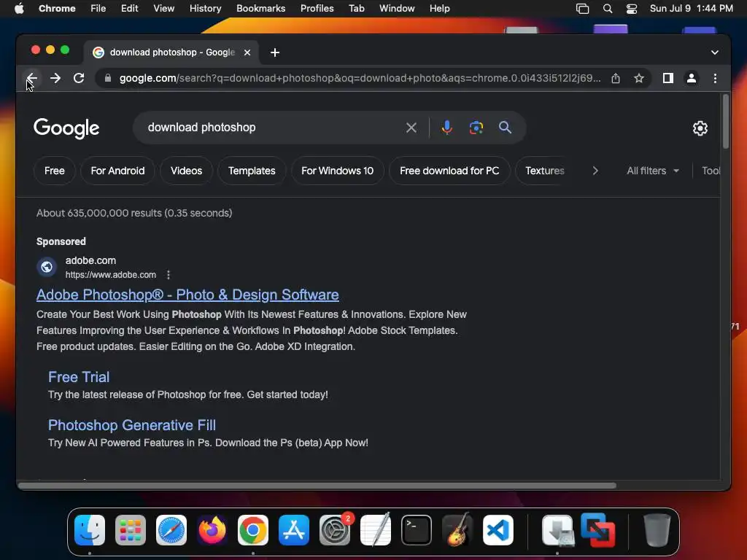Open the Apple menu
The width and height of the screenshot is (747, 560).
tap(19, 9)
